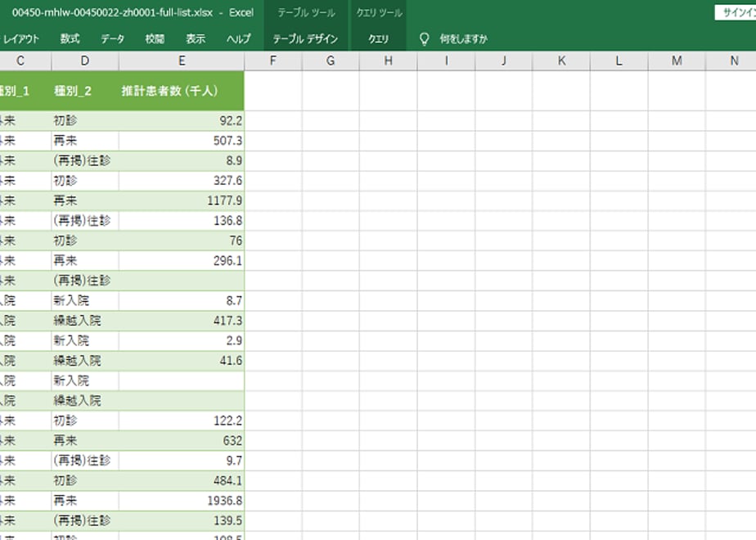
Task: Select the cell with value 296.1
Action: click(182, 261)
